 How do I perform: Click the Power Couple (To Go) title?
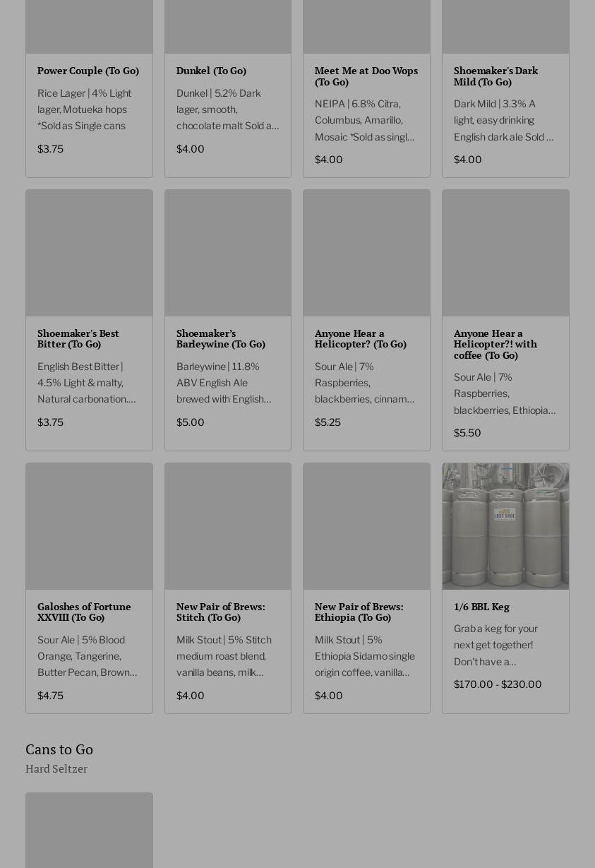[88, 71]
